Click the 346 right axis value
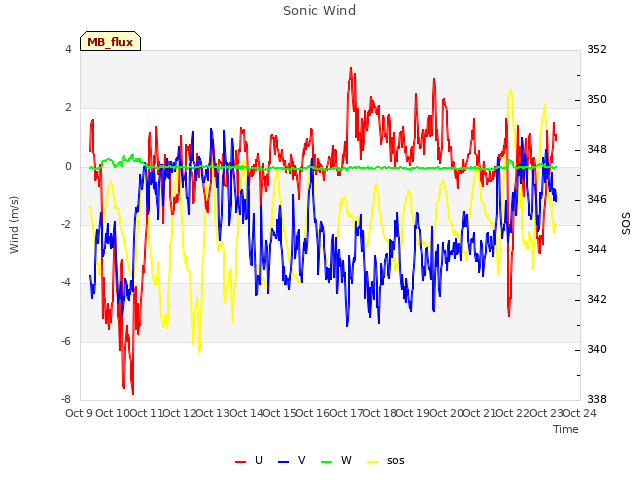640x480 pixels. 597,199
